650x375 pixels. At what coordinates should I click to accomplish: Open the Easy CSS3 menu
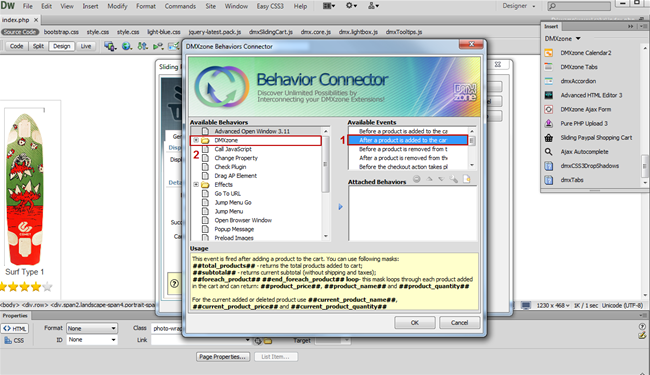(270, 6)
